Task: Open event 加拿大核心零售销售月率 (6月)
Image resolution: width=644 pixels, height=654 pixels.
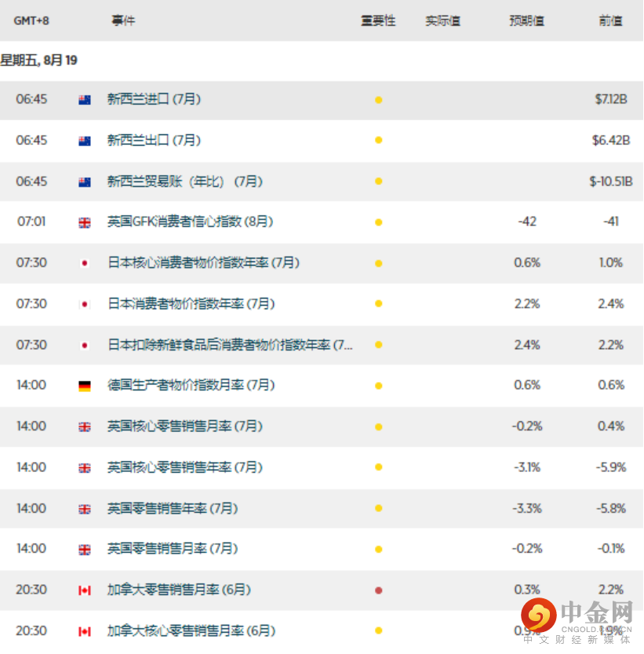Action: pos(191,630)
